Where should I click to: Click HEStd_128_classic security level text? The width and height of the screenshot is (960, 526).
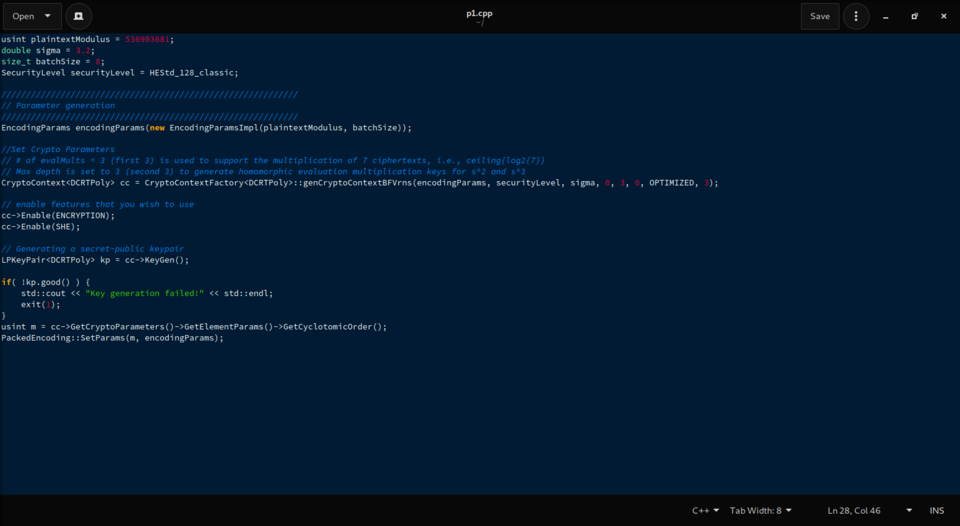coord(192,72)
